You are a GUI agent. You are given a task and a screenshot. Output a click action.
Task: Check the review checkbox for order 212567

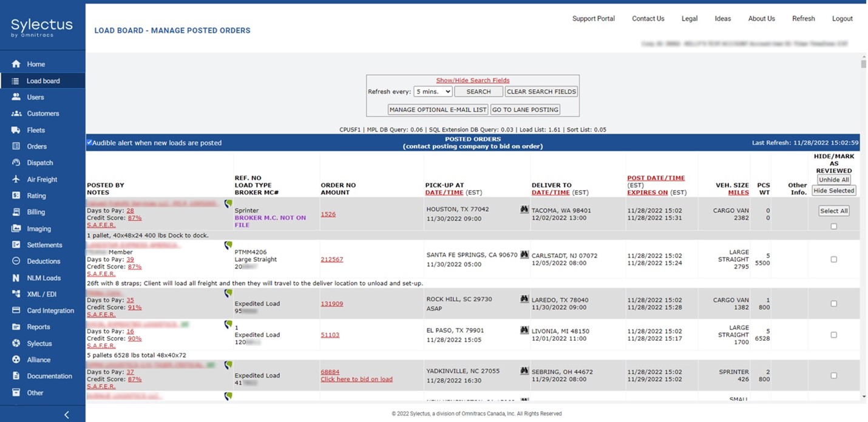[833, 259]
